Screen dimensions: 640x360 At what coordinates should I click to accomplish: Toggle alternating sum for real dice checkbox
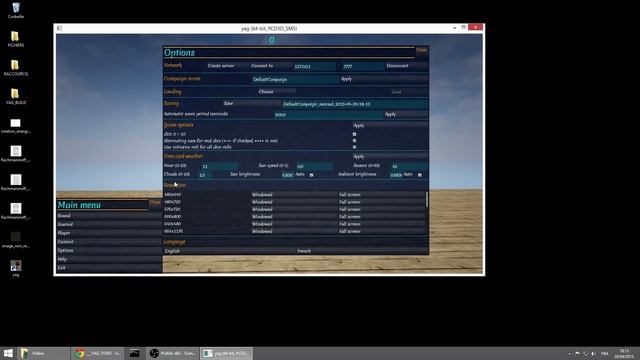tap(354, 140)
